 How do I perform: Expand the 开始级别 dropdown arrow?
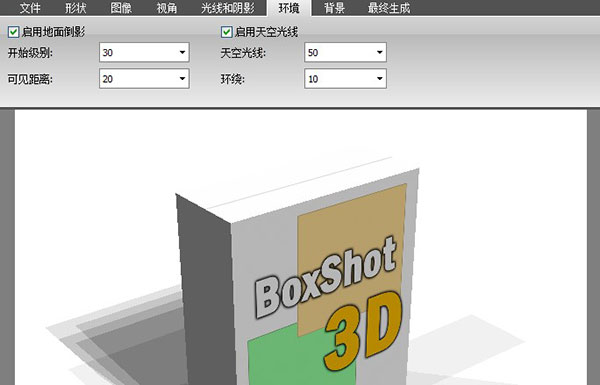[183, 52]
